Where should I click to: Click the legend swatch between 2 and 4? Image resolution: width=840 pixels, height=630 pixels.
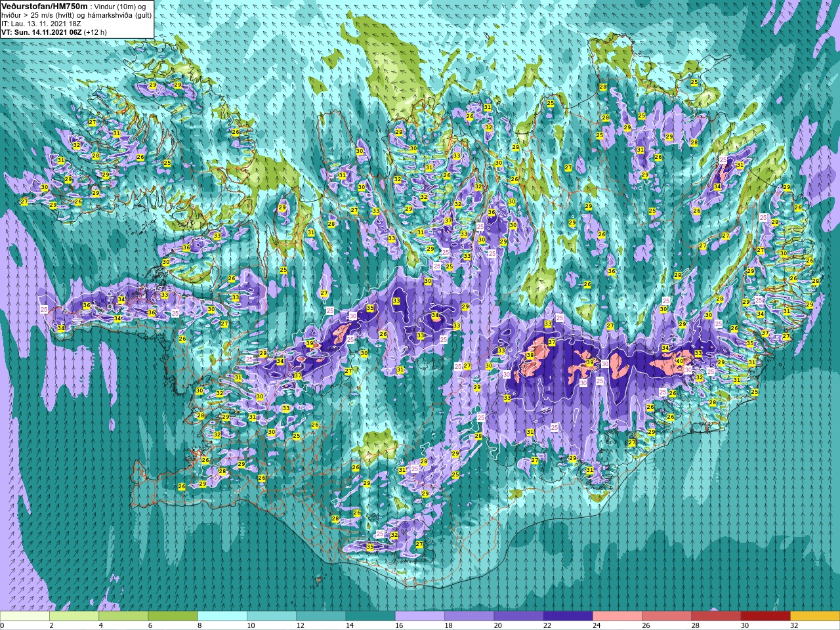pyautogui.click(x=74, y=616)
